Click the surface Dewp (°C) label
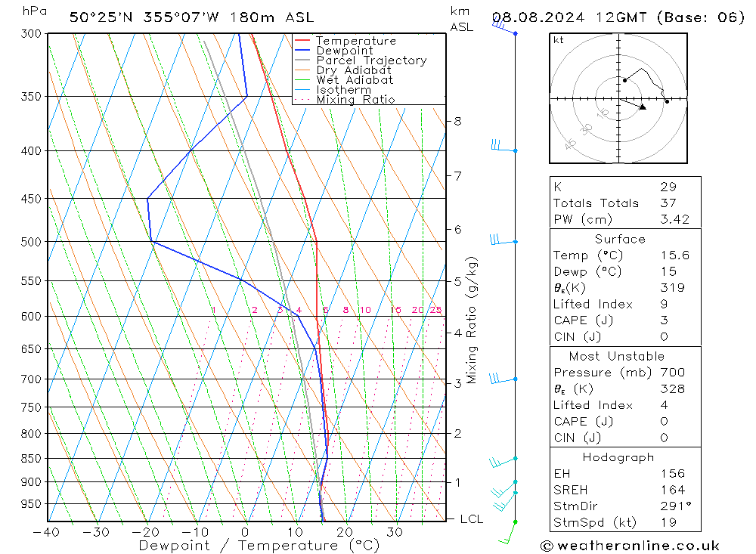This screenshot has width=756, height=554. [x=588, y=271]
